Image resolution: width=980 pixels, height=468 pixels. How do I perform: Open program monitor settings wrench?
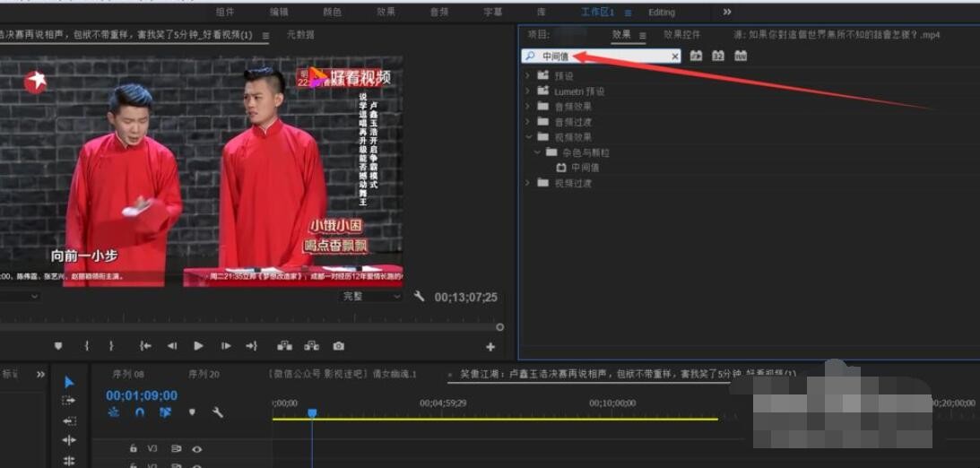click(x=419, y=296)
